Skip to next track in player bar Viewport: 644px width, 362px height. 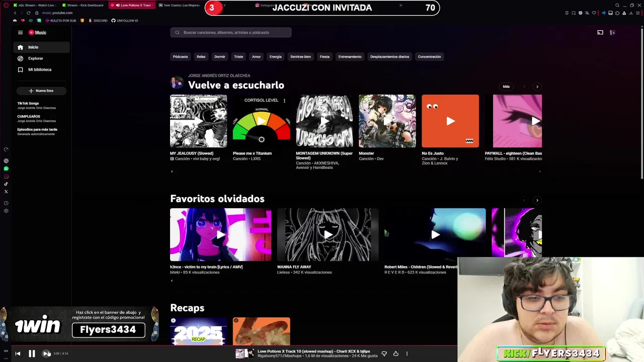click(46, 353)
